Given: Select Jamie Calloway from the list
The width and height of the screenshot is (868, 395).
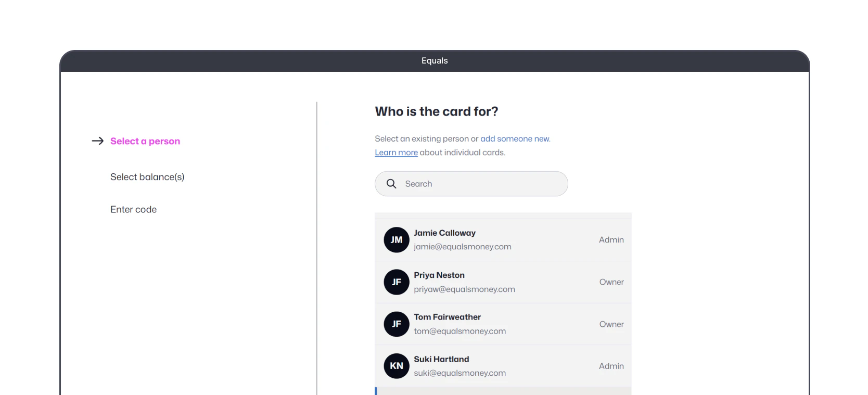Looking at the screenshot, I should [503, 240].
